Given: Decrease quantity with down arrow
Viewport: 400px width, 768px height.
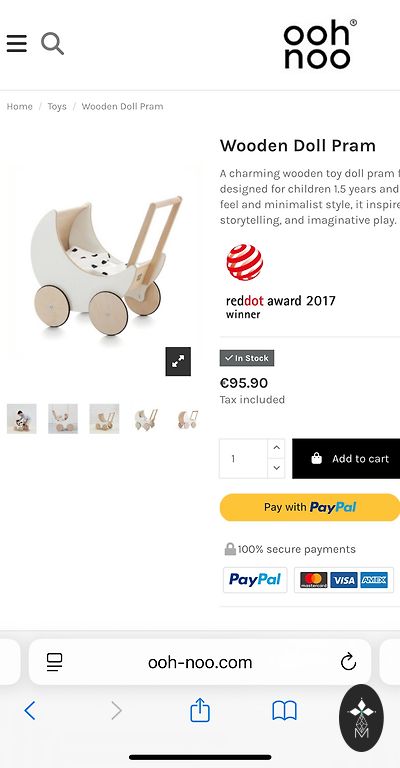Looking at the screenshot, I should pos(276,468).
